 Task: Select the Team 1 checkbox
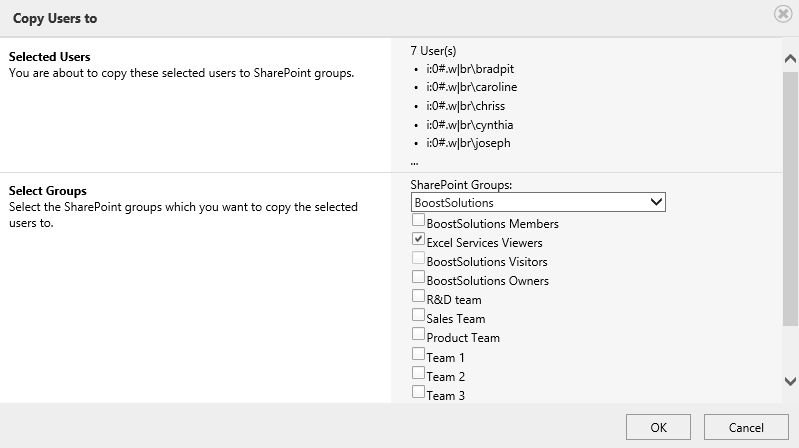click(418, 355)
